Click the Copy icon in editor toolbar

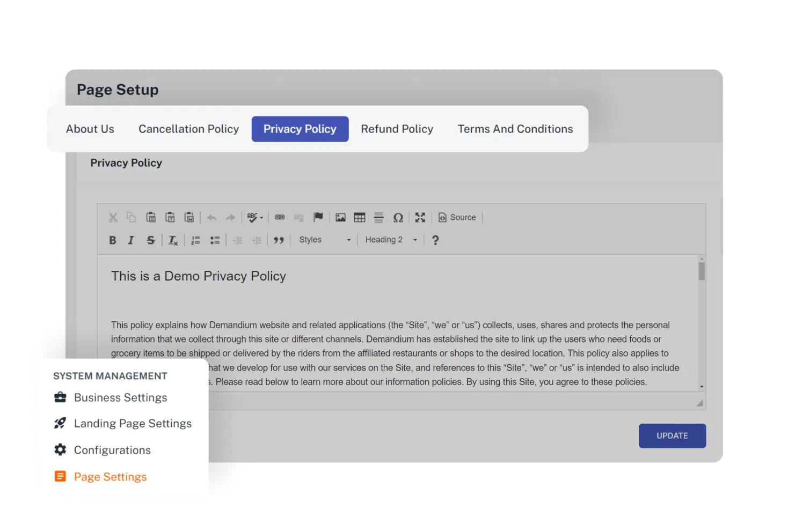click(x=132, y=217)
